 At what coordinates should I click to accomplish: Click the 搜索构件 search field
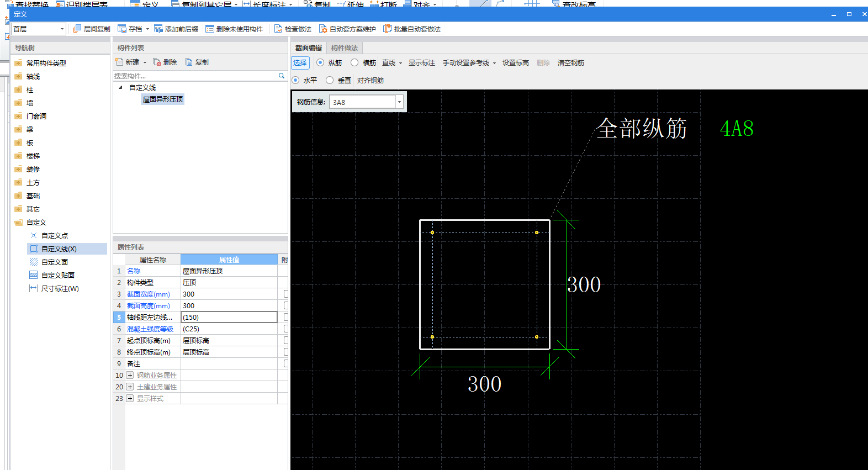pyautogui.click(x=195, y=76)
